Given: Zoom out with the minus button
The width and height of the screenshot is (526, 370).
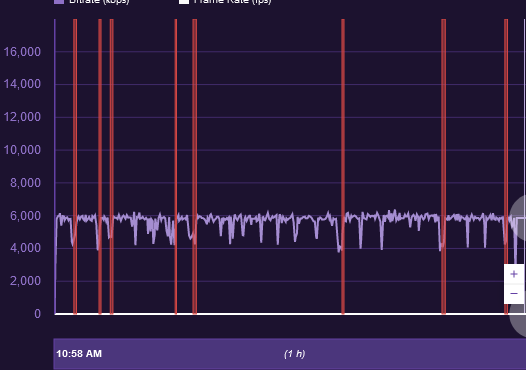Looking at the screenshot, I should pyautogui.click(x=514, y=294).
